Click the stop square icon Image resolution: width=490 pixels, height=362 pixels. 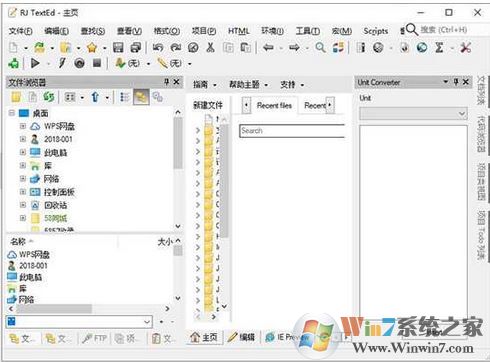[x=97, y=63]
